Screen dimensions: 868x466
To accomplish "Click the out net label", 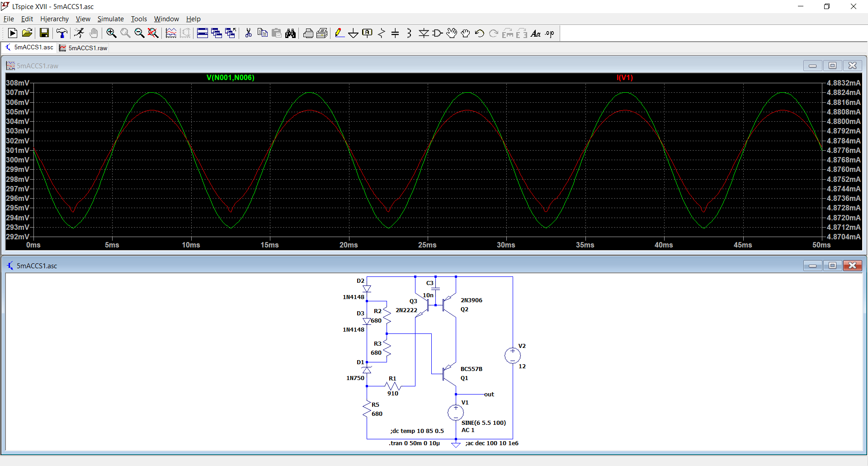I will [489, 395].
